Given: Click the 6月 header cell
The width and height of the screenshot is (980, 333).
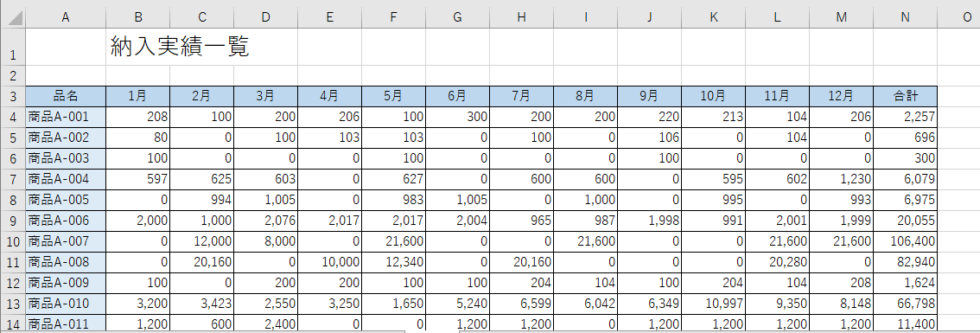Looking at the screenshot, I should point(457,96).
